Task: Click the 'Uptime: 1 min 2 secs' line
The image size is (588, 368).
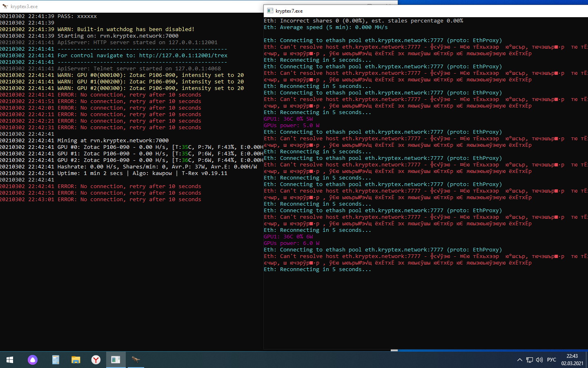Action: [x=114, y=173]
